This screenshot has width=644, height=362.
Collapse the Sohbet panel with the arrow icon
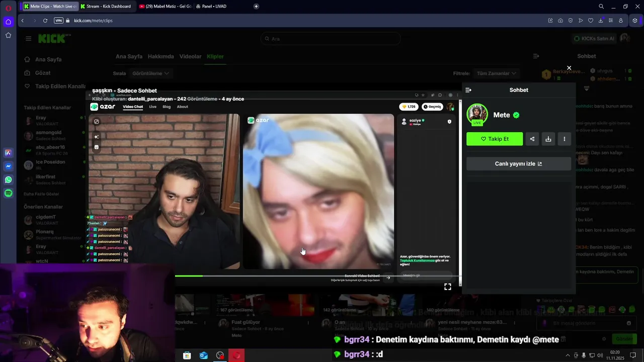click(x=468, y=90)
